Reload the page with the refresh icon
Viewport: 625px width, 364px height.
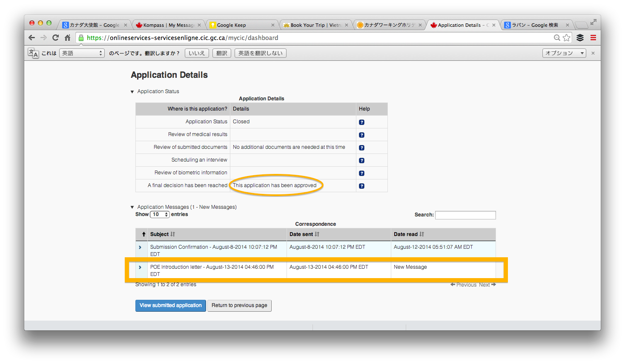click(55, 38)
